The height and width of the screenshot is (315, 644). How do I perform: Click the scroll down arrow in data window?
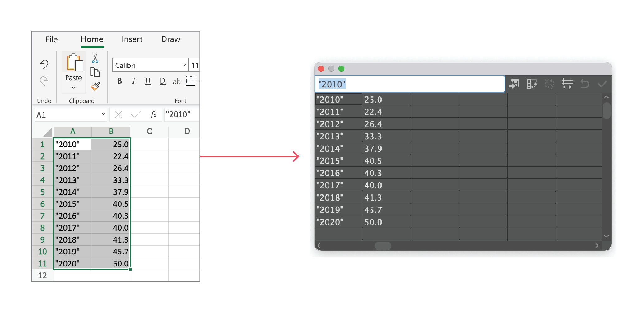click(606, 236)
